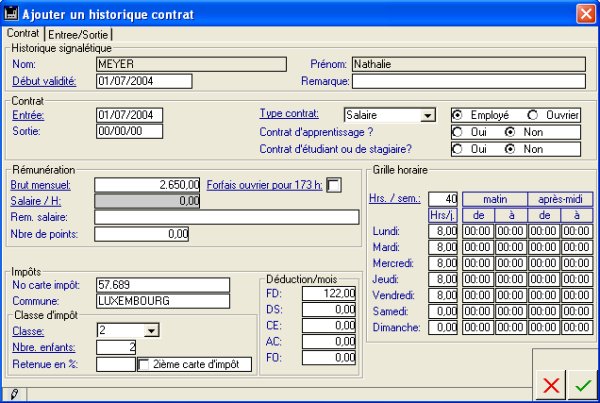
Task: Click Jeudi hours per day field
Action: [443, 279]
